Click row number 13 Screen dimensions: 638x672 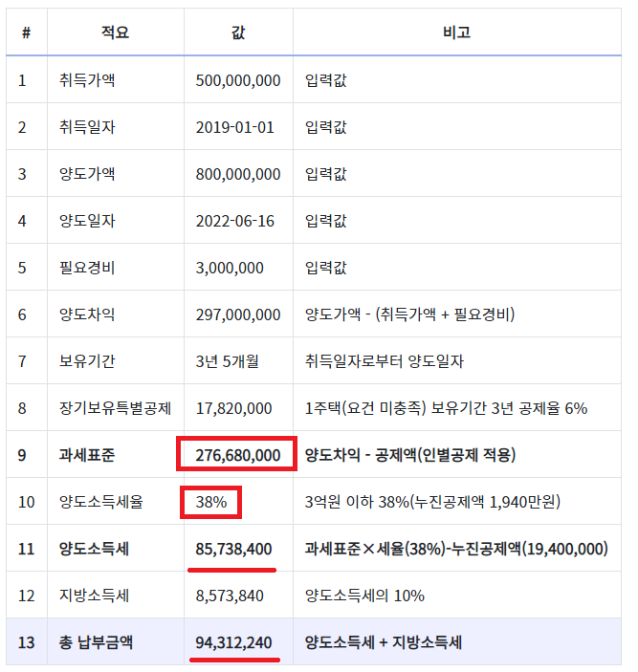(26, 642)
